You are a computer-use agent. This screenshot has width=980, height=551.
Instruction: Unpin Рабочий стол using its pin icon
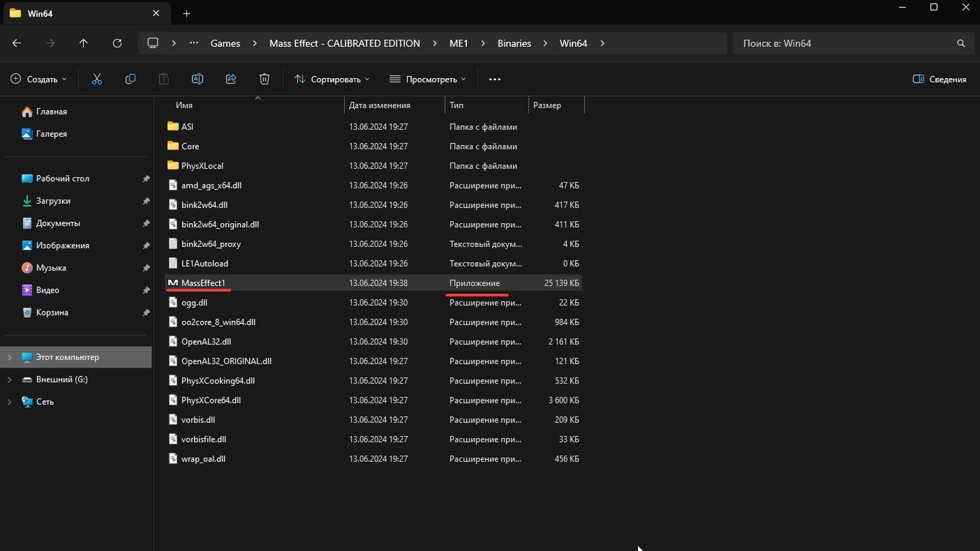click(146, 178)
